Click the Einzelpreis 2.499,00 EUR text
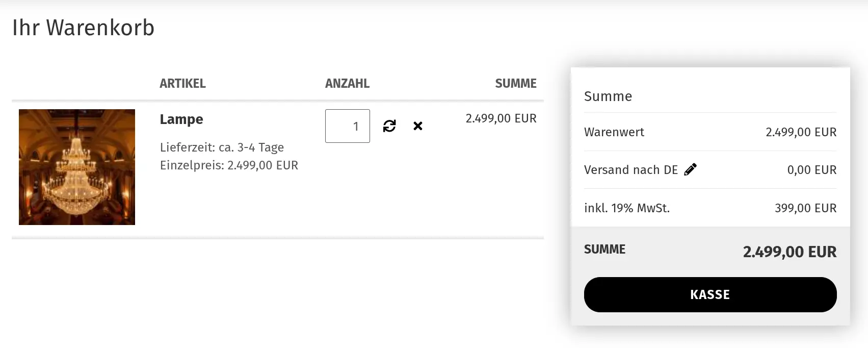 pos(229,165)
